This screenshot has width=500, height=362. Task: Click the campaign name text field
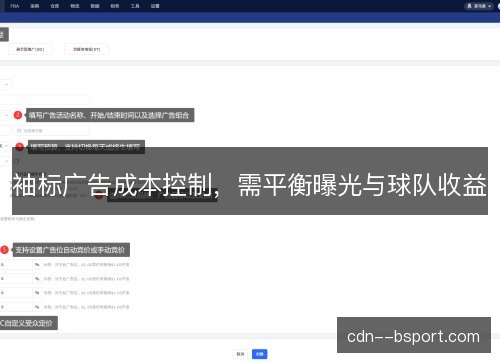[x=45, y=100]
